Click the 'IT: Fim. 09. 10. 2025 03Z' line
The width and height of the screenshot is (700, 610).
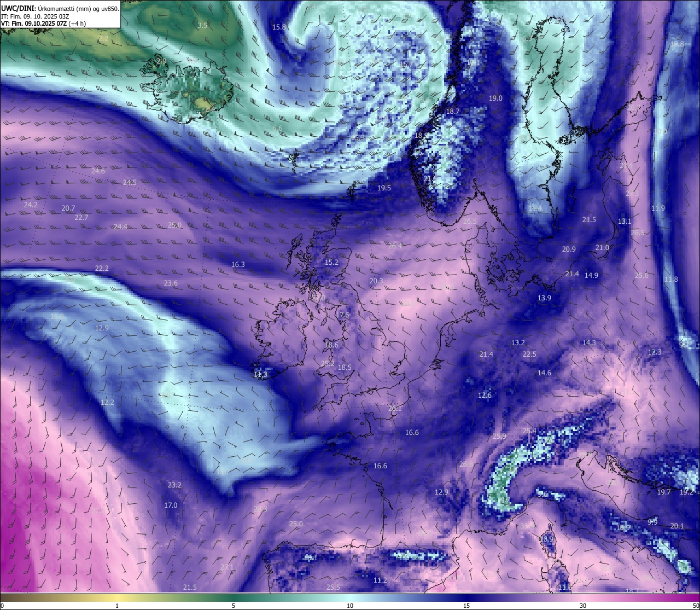[35, 16]
